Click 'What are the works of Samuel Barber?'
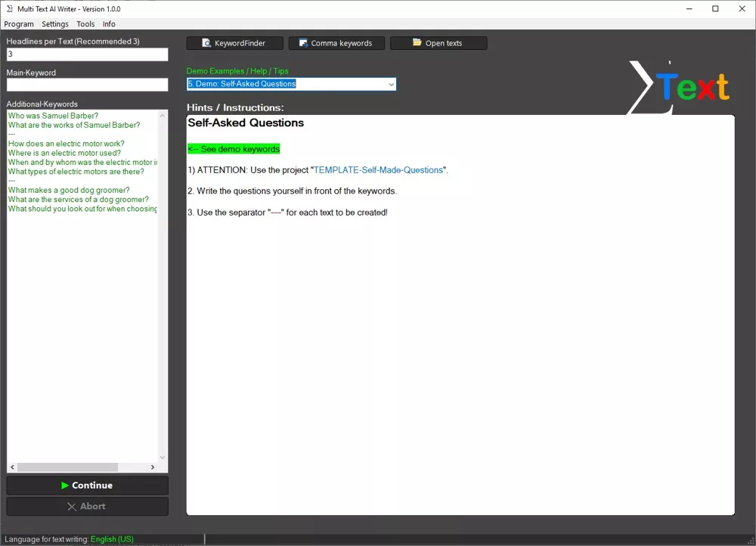The height and width of the screenshot is (546, 756). click(x=74, y=125)
